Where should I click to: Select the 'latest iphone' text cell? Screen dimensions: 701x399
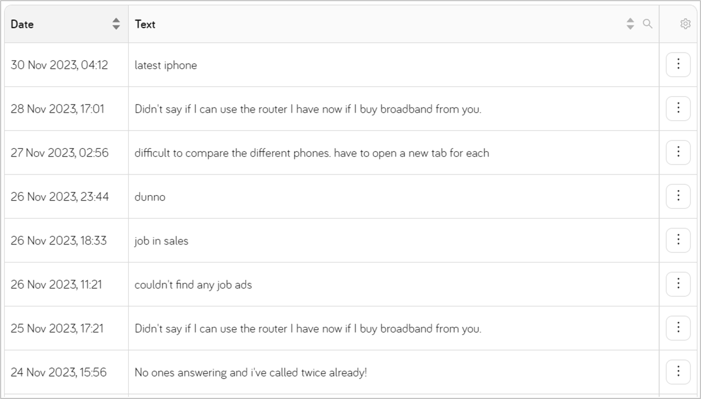click(394, 65)
